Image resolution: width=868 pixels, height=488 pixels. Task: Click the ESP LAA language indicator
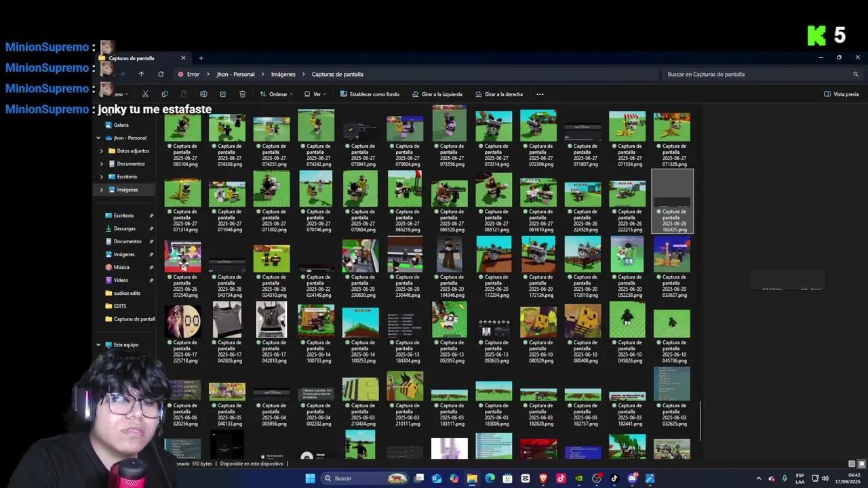(x=800, y=479)
